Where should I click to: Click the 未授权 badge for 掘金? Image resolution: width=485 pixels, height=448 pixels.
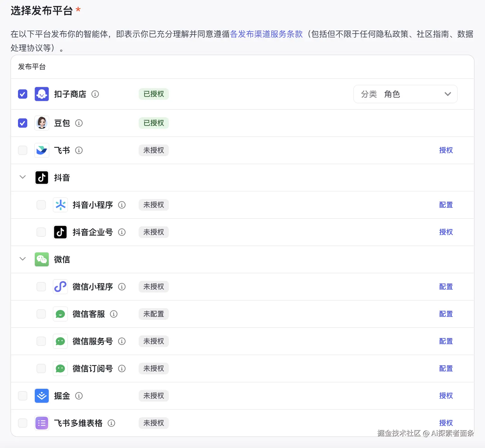pos(154,396)
